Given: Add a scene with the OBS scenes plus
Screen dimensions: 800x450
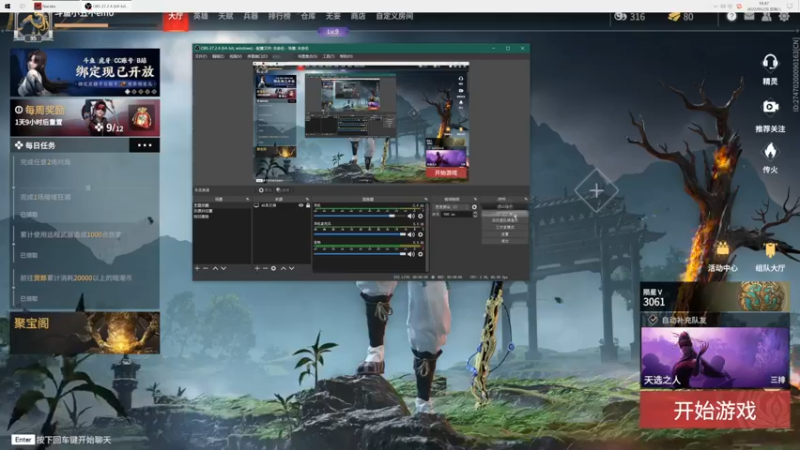Looking at the screenshot, I should tap(197, 268).
